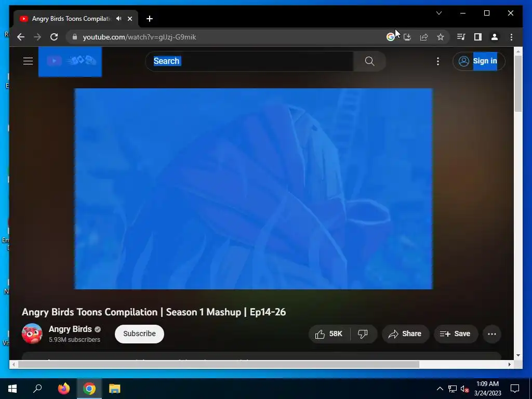Image resolution: width=532 pixels, height=399 pixels.
Task: Open a new tab with plus button
Action: pos(150,19)
